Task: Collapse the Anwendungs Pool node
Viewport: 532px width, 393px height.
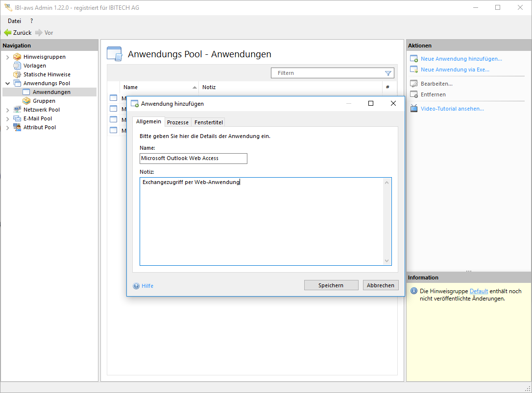Action: coord(7,84)
